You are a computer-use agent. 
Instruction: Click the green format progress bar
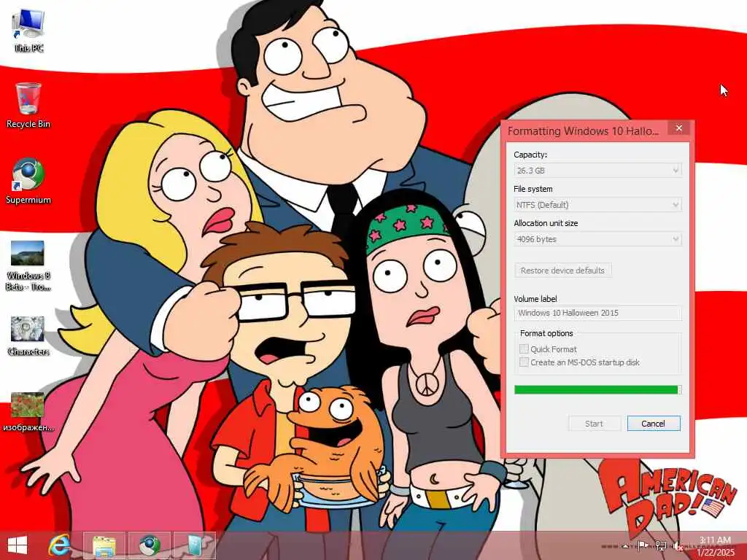598,389
